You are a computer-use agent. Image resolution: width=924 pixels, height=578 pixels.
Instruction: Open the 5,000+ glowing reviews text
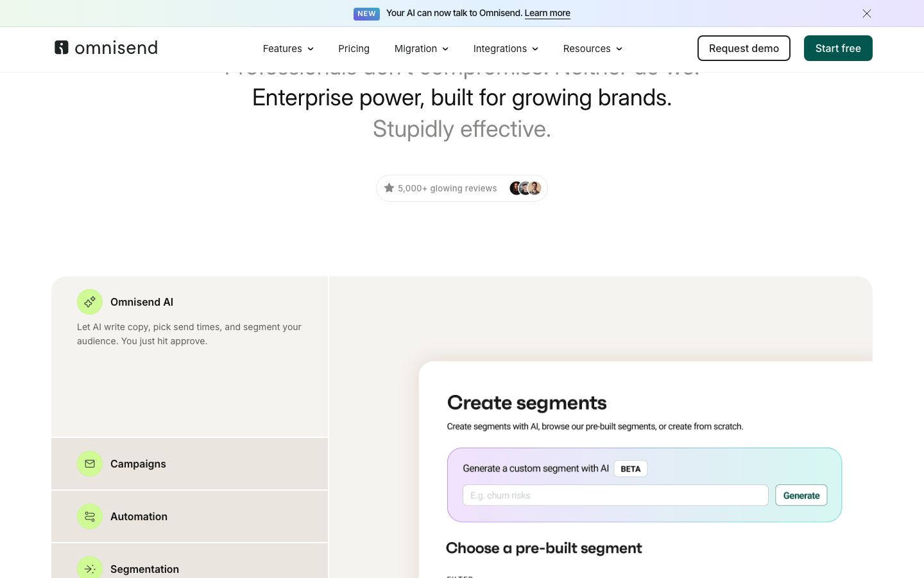(447, 188)
